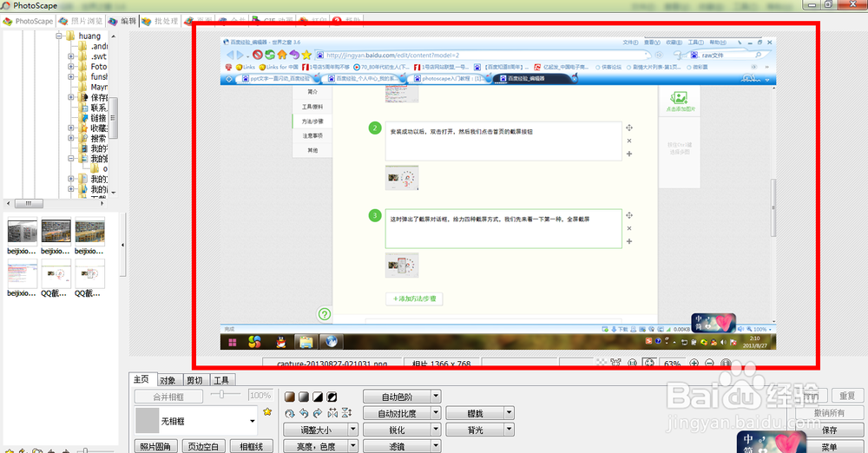Expand the funsh folder node
The height and width of the screenshot is (453, 868).
71,77
